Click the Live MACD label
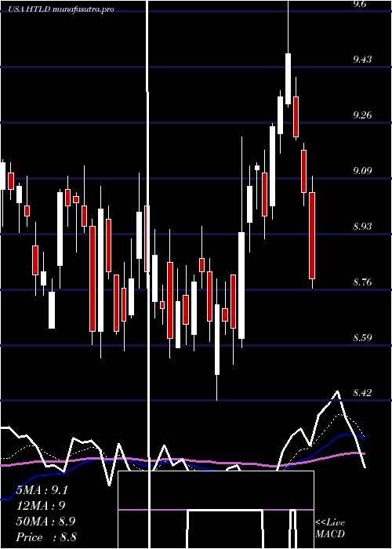This screenshot has width=392, height=549. 330,528
